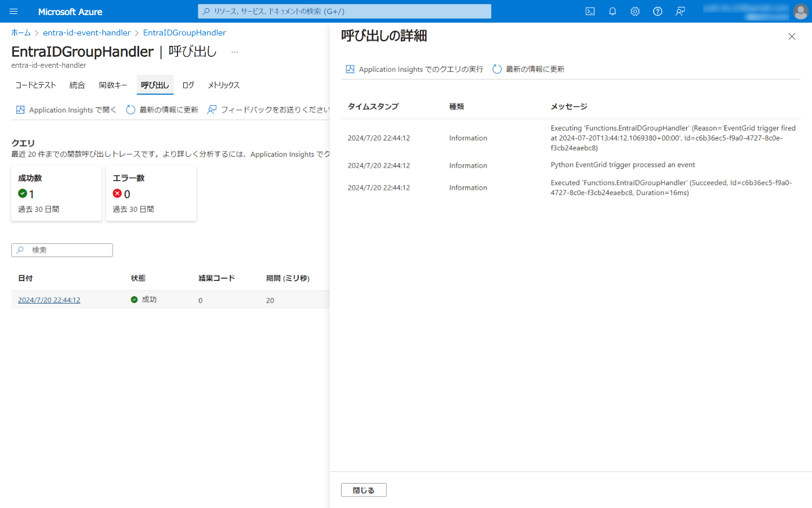Sort by the 結果コード column header
812x508 pixels.
tap(217, 279)
